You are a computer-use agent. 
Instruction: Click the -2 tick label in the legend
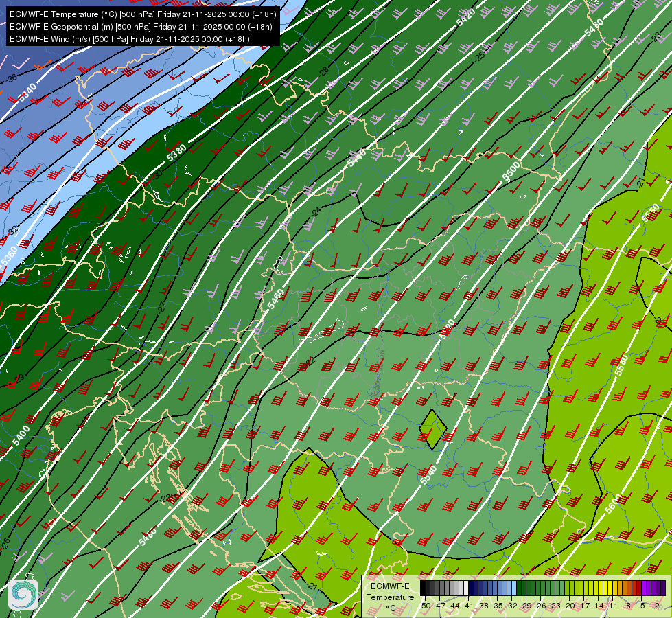tap(656, 606)
